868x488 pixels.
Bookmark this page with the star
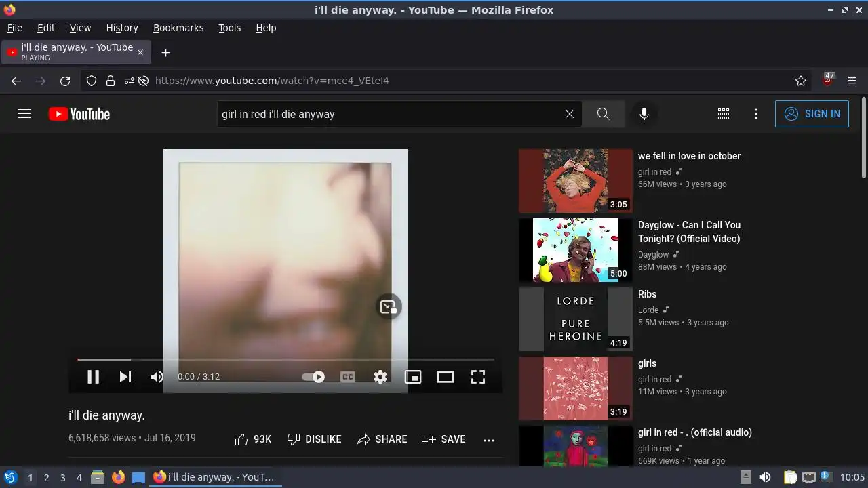click(801, 81)
